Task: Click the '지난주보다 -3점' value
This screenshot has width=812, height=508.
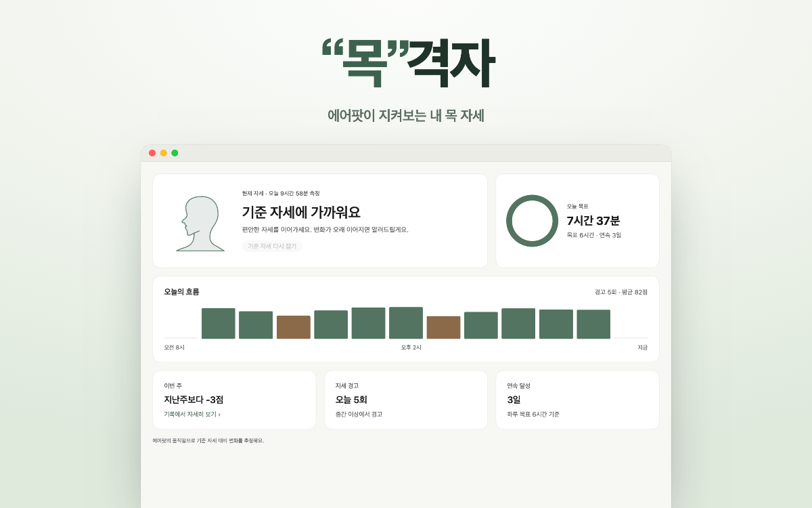Action: [x=194, y=400]
